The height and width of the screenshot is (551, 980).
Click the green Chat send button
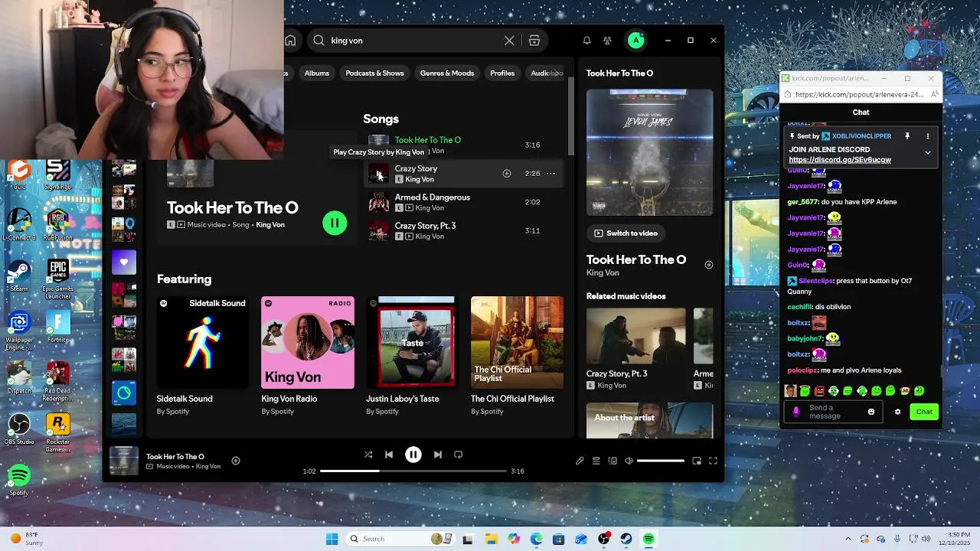(924, 412)
